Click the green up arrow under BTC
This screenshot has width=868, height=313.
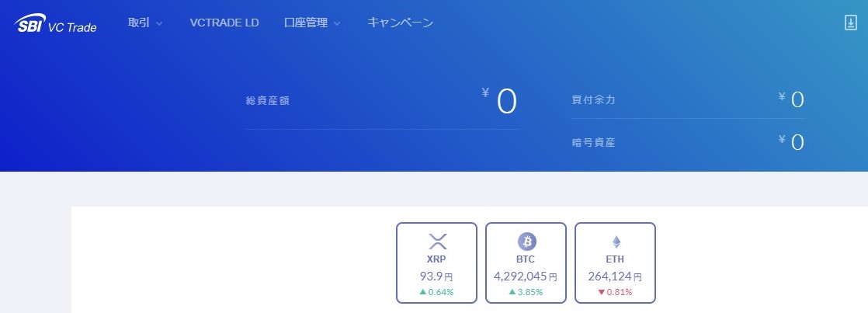coord(512,292)
